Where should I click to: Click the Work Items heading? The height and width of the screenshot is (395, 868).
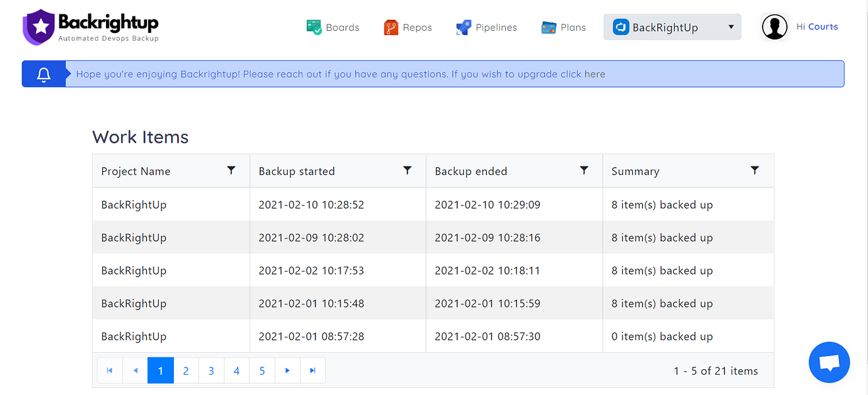coord(140,137)
